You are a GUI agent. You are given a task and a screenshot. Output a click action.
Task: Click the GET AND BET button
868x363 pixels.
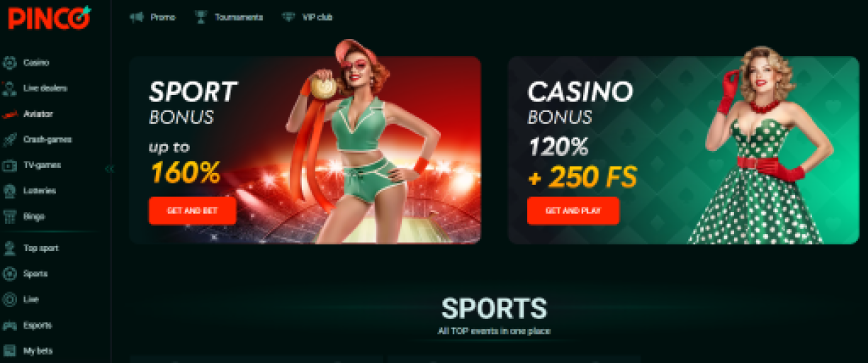point(192,211)
